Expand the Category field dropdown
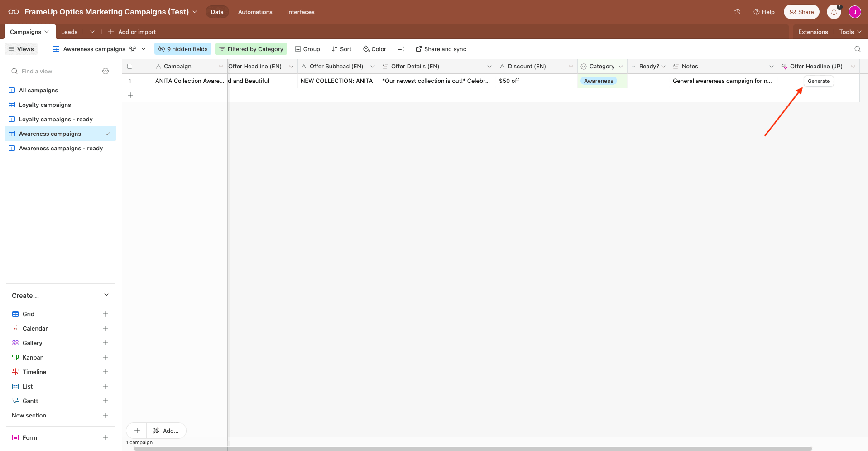Screen dimensions: 868x451 (x=621, y=66)
